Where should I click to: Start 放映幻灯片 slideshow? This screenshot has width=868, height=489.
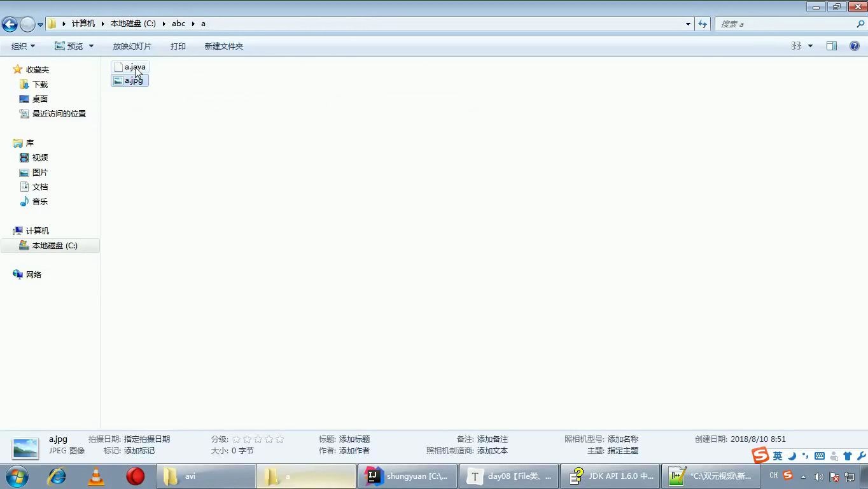point(132,46)
